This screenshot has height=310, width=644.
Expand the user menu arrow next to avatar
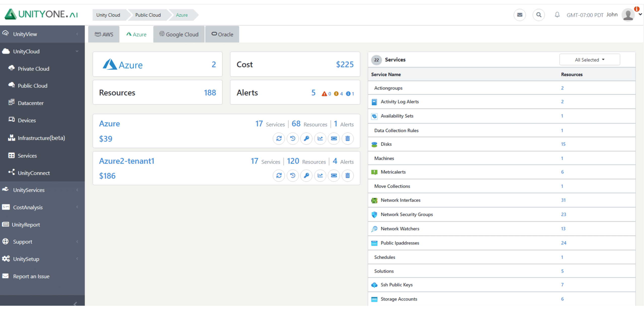[640, 14]
